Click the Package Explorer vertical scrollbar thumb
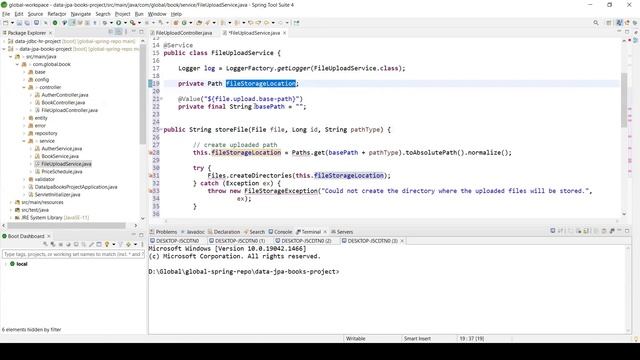Screen dimensions: 640x360 (x=142, y=94)
